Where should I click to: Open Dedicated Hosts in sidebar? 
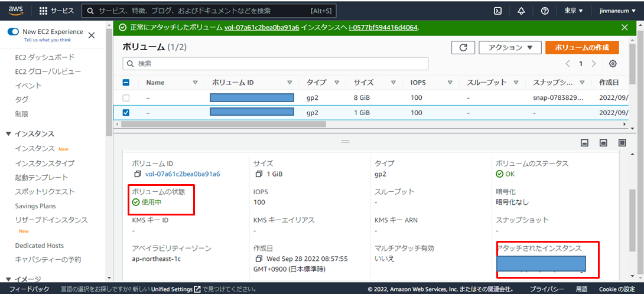(40, 246)
